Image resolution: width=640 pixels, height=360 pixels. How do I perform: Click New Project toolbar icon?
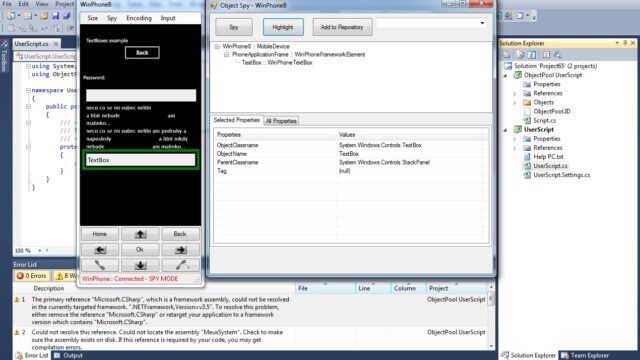point(11,16)
